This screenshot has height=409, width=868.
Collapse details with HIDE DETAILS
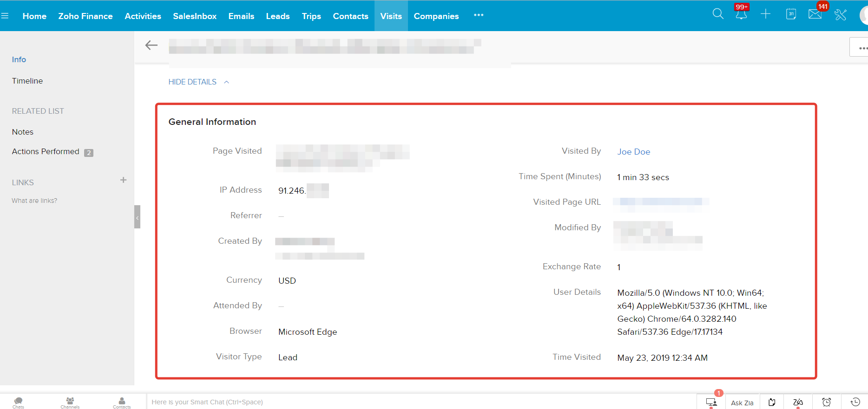(x=198, y=82)
